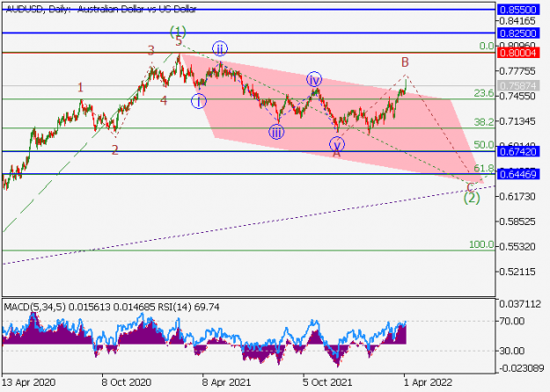Click the red wave 4 label
The width and height of the screenshot is (550, 392).
click(x=164, y=101)
